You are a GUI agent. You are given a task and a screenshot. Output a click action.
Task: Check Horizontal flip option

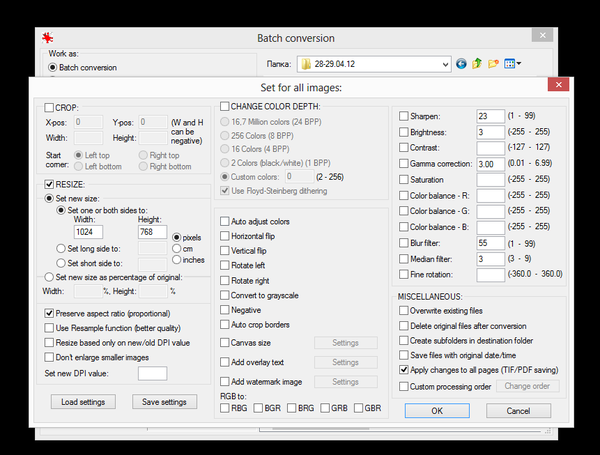pos(225,236)
